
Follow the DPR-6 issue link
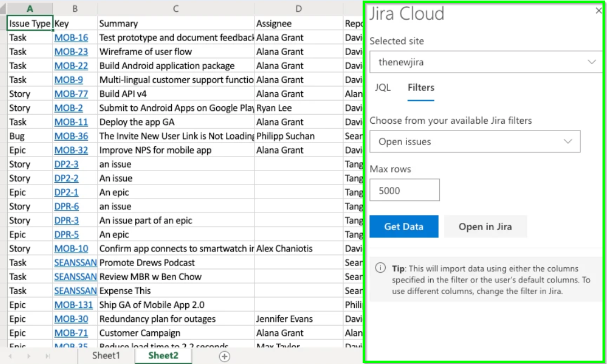(66, 206)
